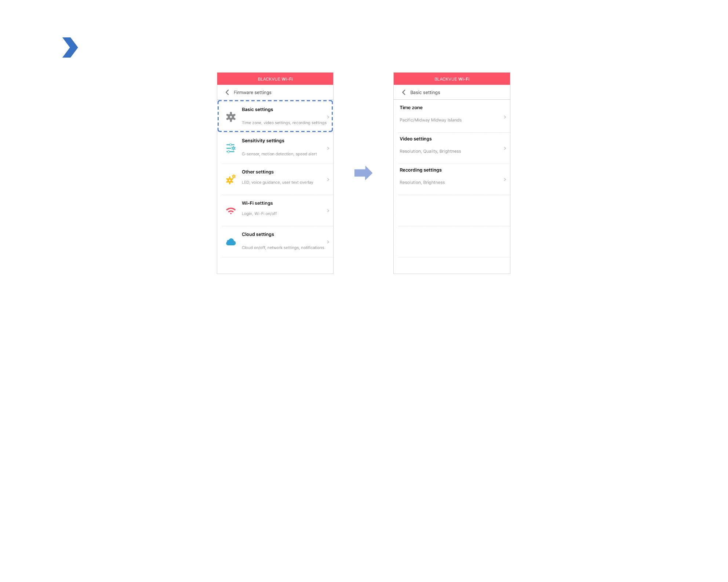Click the orange gears Other settings icon

tap(231, 179)
